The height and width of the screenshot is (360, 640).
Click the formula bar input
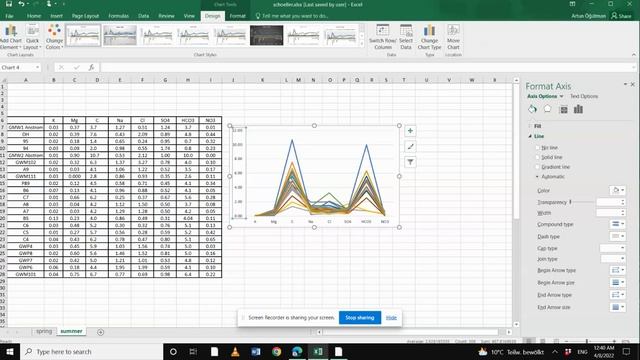point(367,67)
